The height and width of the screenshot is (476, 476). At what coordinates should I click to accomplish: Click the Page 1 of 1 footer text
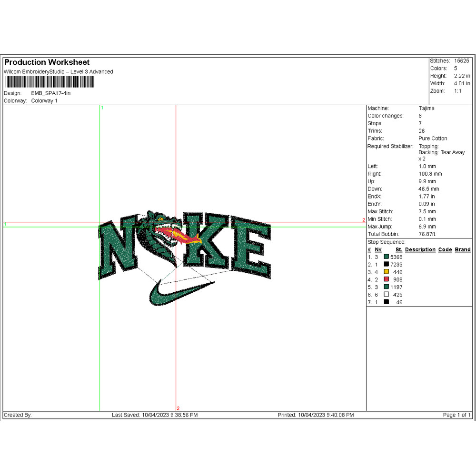pyautogui.click(x=456, y=415)
